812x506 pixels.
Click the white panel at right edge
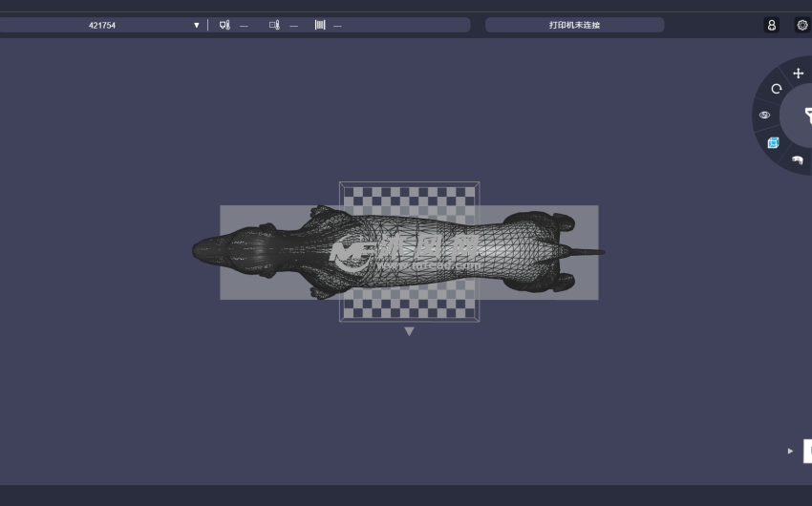807,451
